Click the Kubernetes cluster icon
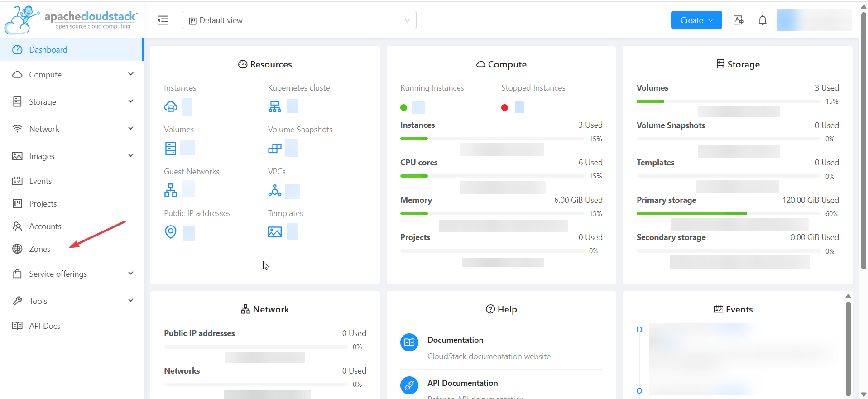868x399 pixels. [275, 106]
